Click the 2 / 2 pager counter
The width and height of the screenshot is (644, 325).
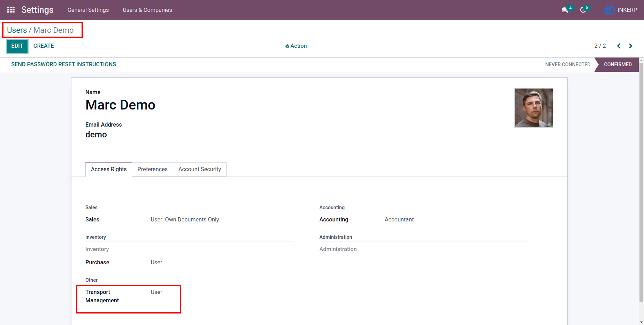(600, 46)
